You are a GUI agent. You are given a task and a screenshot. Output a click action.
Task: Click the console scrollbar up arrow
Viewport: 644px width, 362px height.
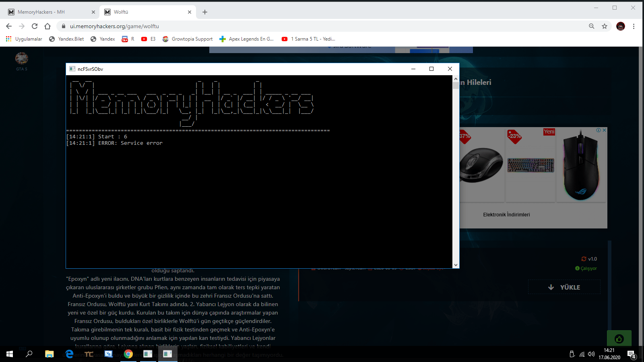(456, 78)
